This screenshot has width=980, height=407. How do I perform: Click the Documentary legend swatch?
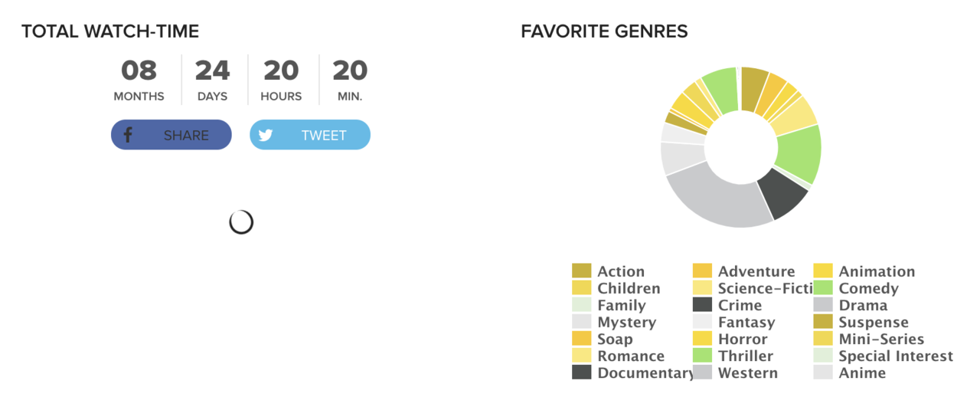[582, 373]
